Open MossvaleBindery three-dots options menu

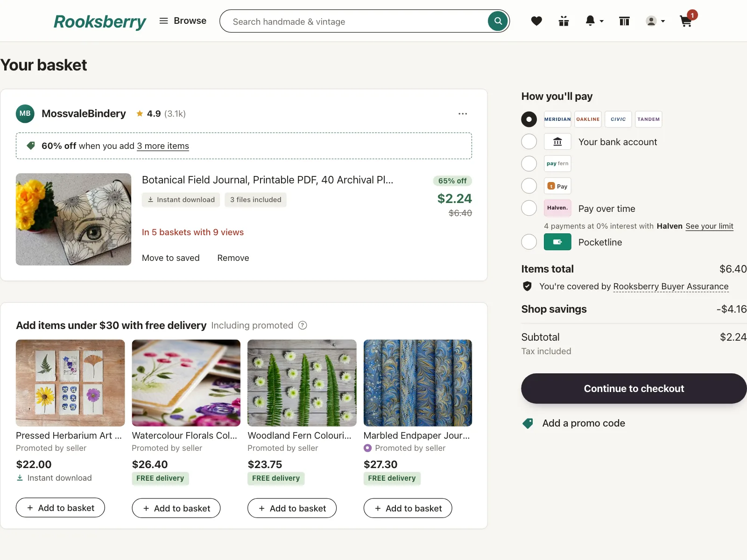point(463,113)
